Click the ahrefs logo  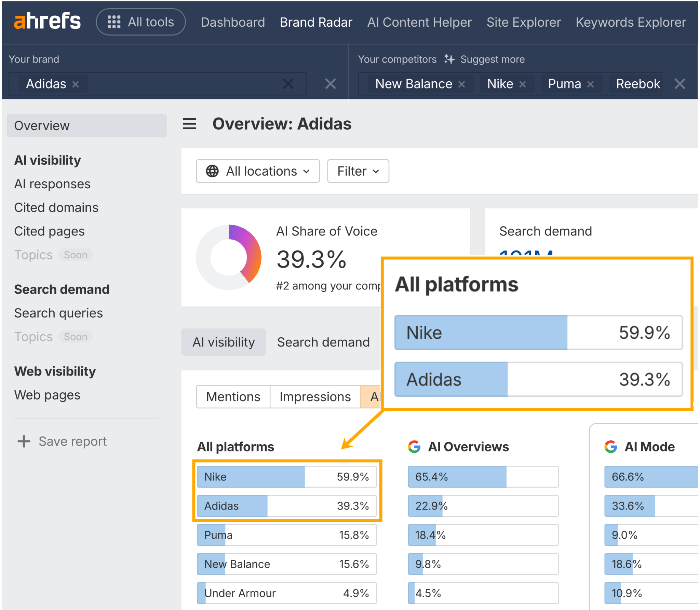point(47,21)
